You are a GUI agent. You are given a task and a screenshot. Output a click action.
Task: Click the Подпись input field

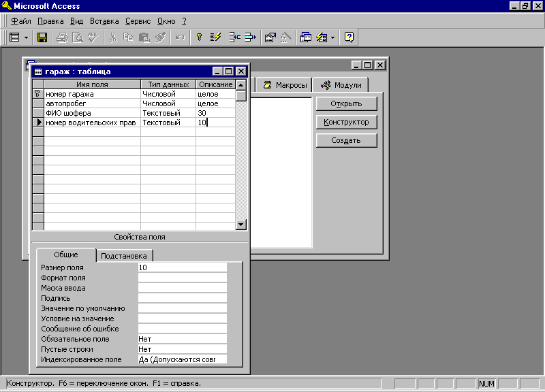pos(183,298)
